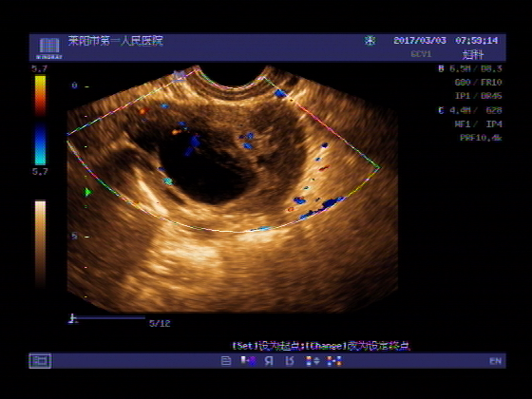Click the dual-display layout icon
Viewport: 532px width, 399px height.
[334, 361]
